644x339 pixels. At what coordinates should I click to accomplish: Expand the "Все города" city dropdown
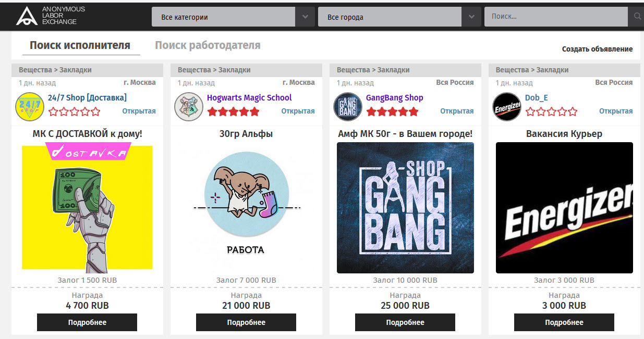tap(390, 17)
